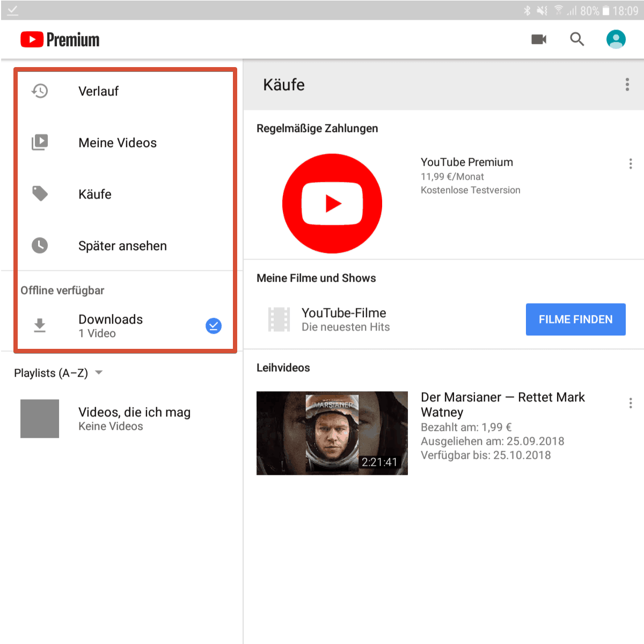The width and height of the screenshot is (644, 644).
Task: Tap the Offline verfügbar label
Action: (62, 290)
